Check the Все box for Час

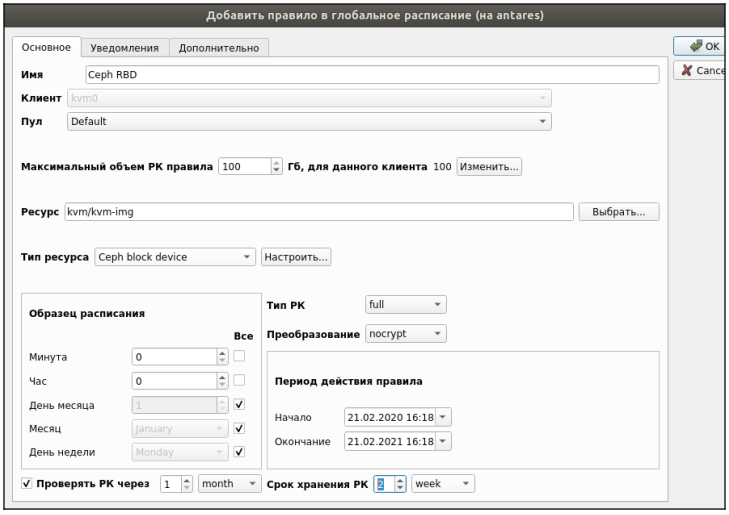[239, 380]
